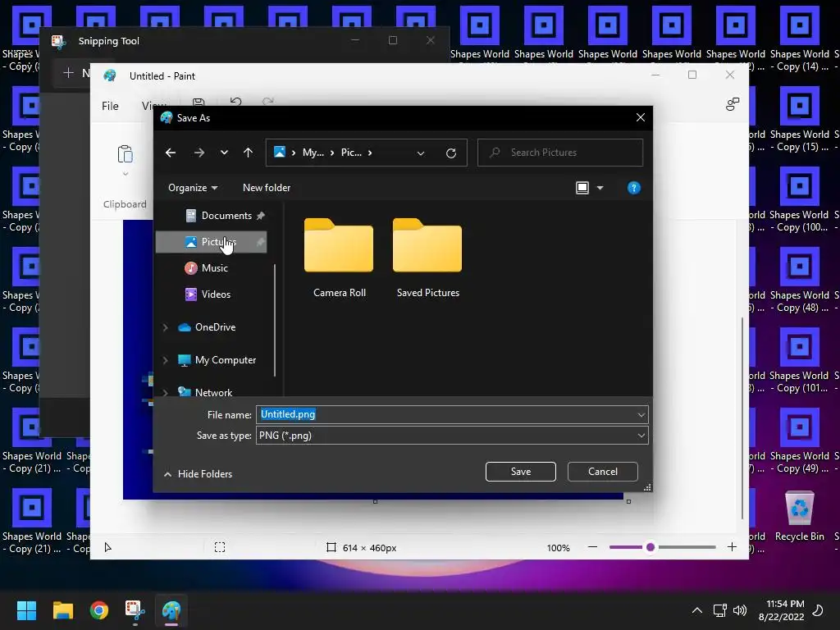This screenshot has width=840, height=630.
Task: Show hidden system tray icons
Action: tap(697, 610)
